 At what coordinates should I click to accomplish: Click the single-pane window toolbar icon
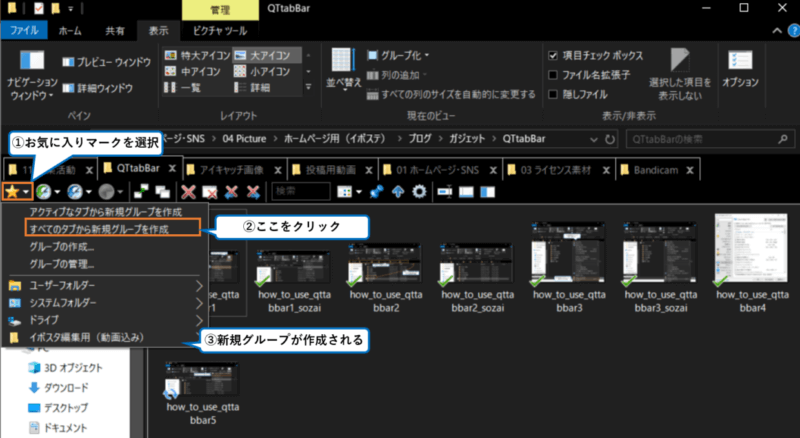(466, 192)
